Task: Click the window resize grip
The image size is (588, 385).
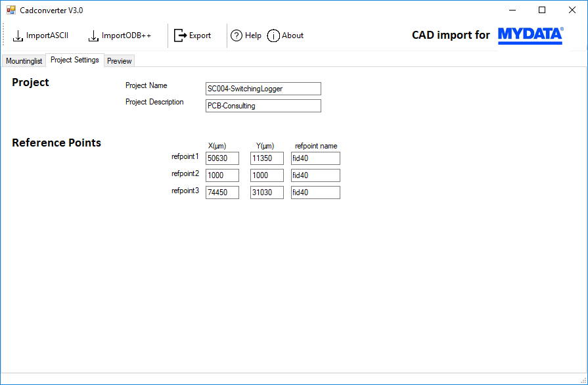Action: [583, 380]
